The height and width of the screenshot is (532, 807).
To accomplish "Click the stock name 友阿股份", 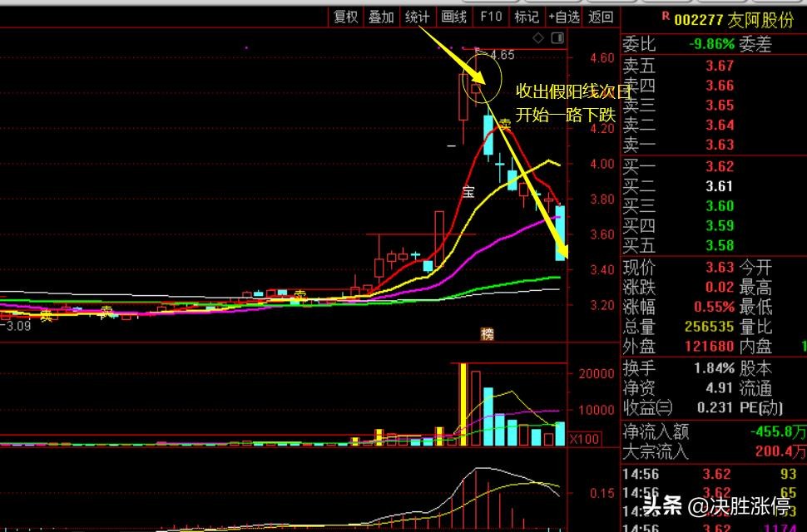I will point(760,18).
